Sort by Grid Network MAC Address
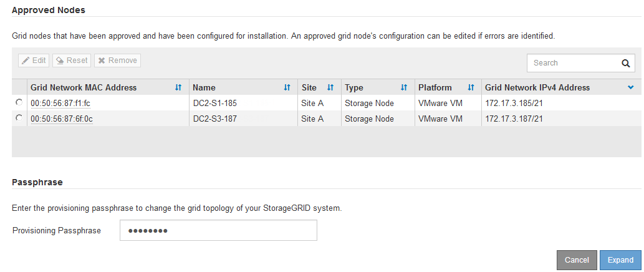The image size is (644, 272). pyautogui.click(x=178, y=87)
